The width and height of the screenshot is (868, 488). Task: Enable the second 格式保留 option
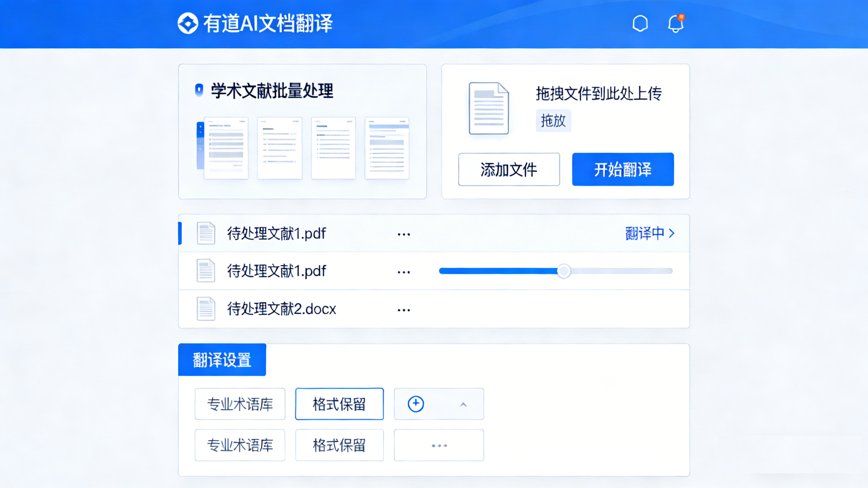click(x=339, y=445)
